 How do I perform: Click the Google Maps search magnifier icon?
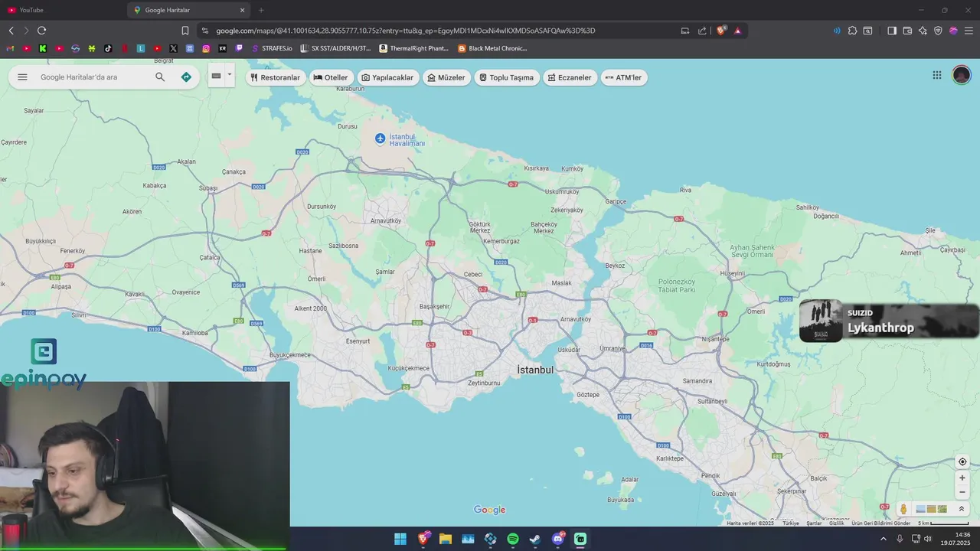pyautogui.click(x=160, y=77)
